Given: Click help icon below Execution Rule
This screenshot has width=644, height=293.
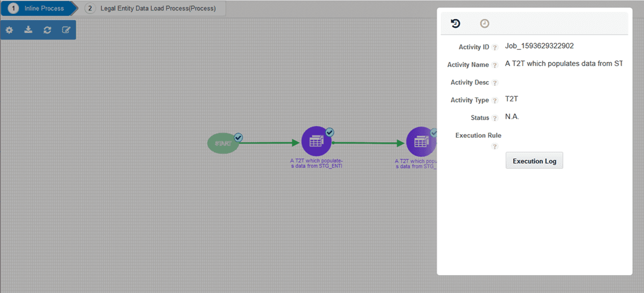Looking at the screenshot, I should click(x=495, y=146).
